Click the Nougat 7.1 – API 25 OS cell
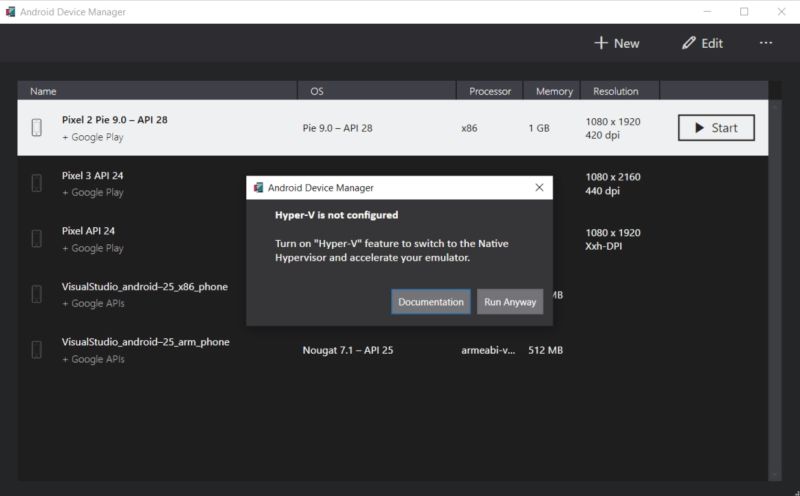Viewport: 800px width, 496px height. pyautogui.click(x=347, y=350)
